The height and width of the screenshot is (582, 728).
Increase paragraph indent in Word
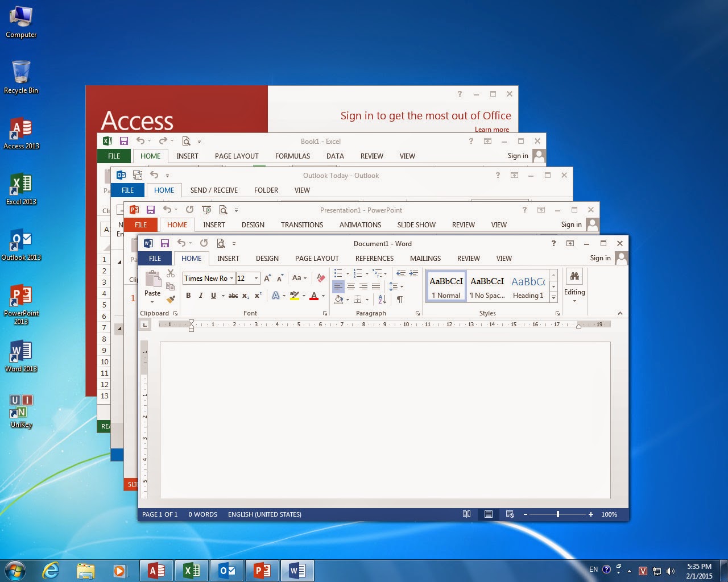[x=413, y=273]
